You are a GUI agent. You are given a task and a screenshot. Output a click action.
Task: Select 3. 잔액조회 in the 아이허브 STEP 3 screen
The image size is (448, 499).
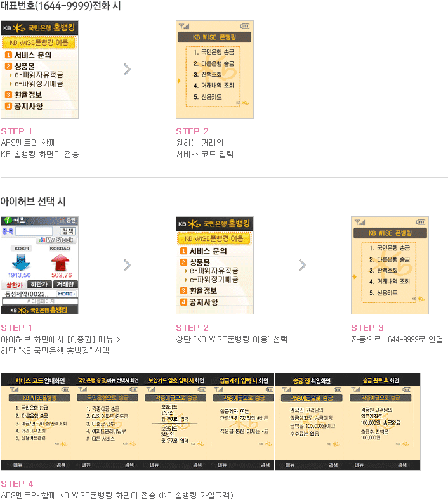pyautogui.click(x=383, y=270)
